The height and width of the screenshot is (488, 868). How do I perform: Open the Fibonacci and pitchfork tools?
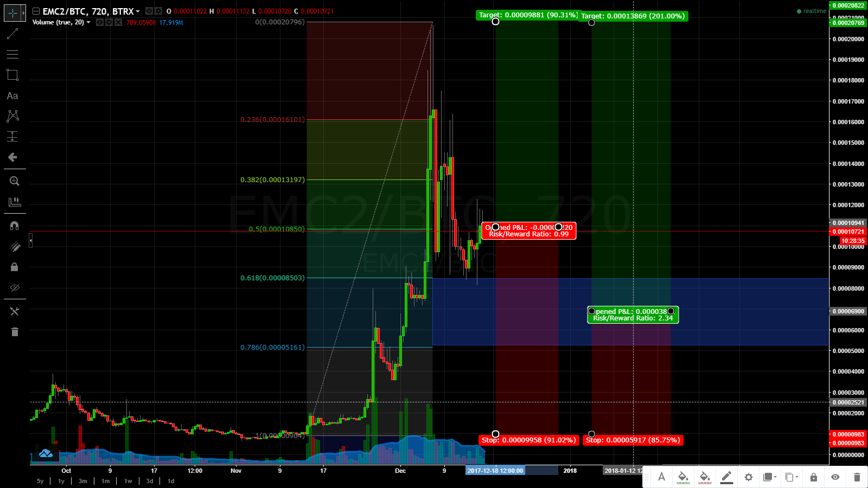click(x=12, y=54)
